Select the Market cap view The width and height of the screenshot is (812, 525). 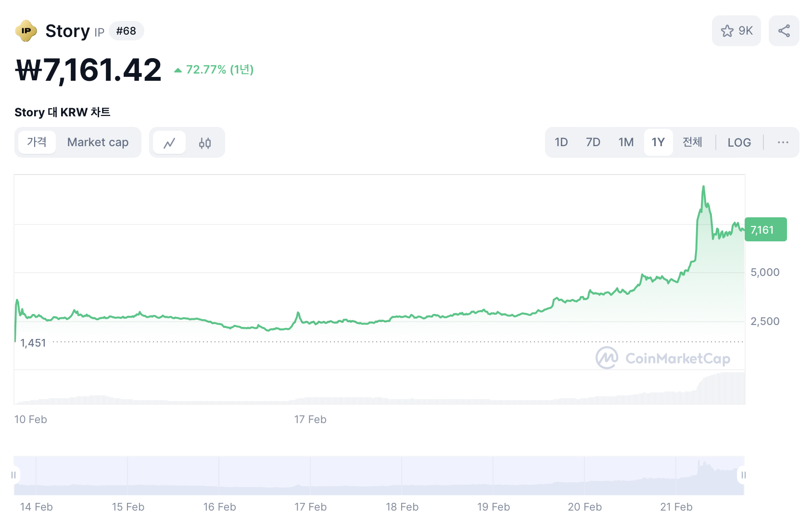(x=98, y=142)
